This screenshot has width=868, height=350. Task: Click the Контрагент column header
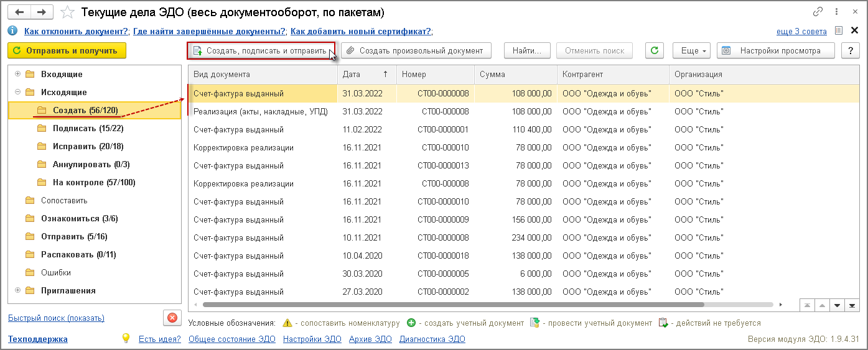pyautogui.click(x=613, y=74)
